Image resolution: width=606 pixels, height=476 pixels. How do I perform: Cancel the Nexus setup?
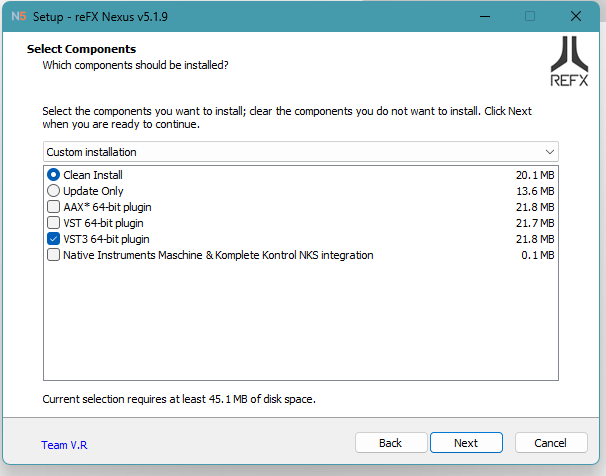click(551, 443)
